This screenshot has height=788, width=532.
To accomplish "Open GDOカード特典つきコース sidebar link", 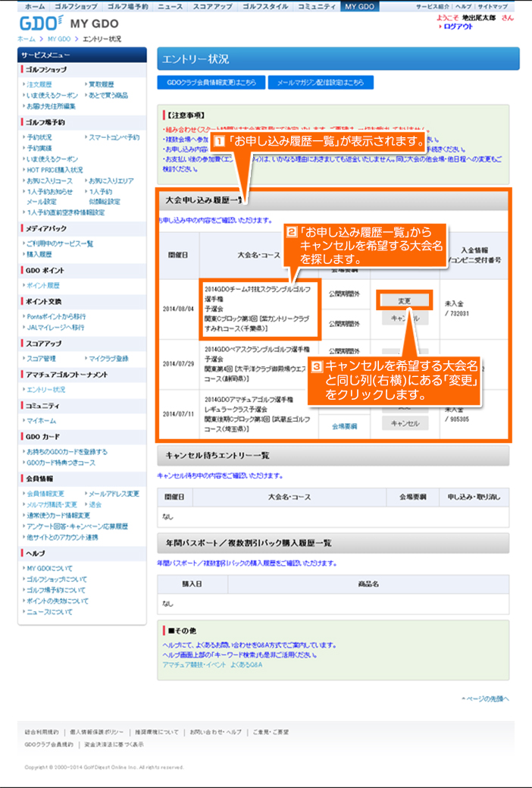I will click(61, 463).
